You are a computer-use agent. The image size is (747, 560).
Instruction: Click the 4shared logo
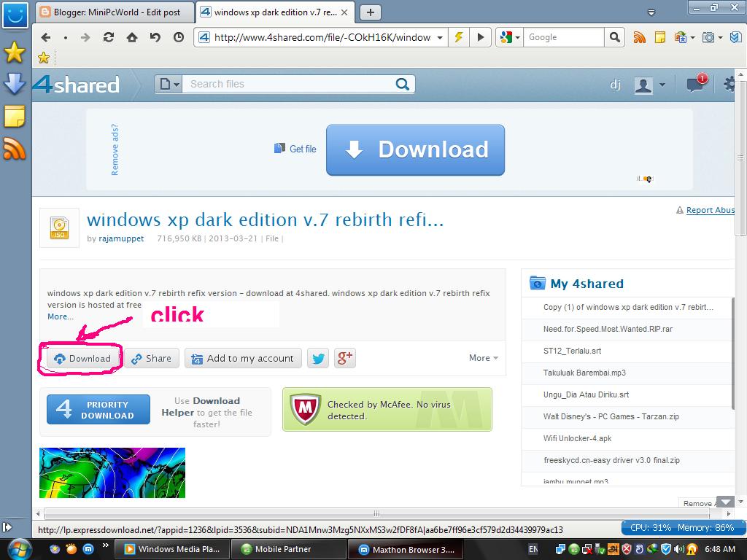coord(76,85)
